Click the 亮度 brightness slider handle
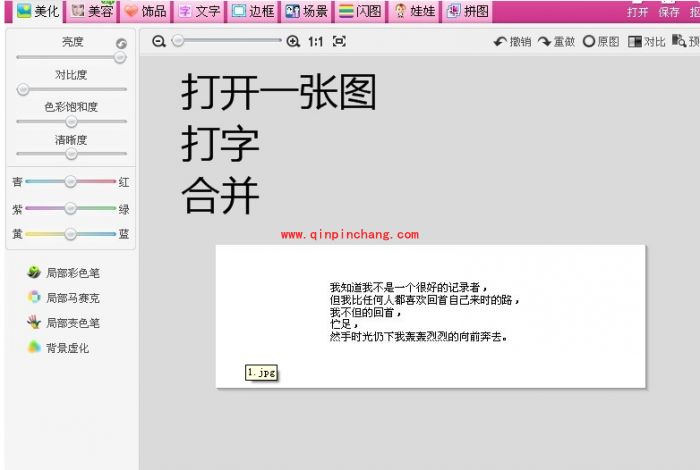Image resolution: width=700 pixels, height=470 pixels. pos(120,58)
